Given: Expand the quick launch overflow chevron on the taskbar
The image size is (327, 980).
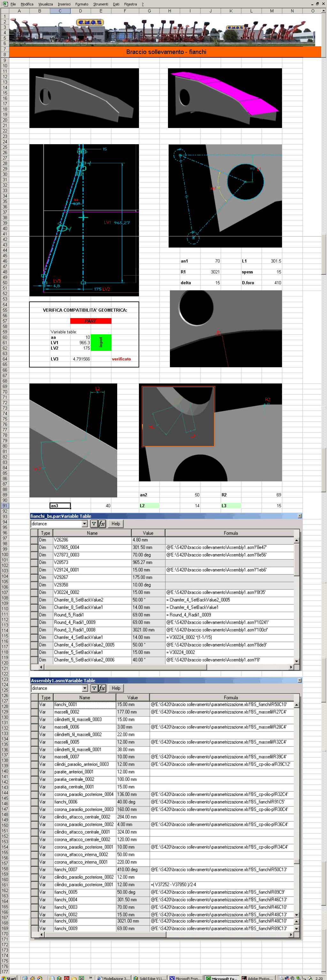Looking at the screenshot, I should coord(91,977).
